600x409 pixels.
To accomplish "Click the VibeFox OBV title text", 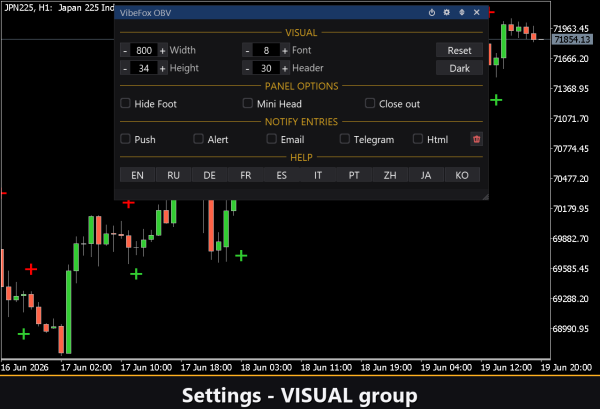I will click(x=145, y=13).
